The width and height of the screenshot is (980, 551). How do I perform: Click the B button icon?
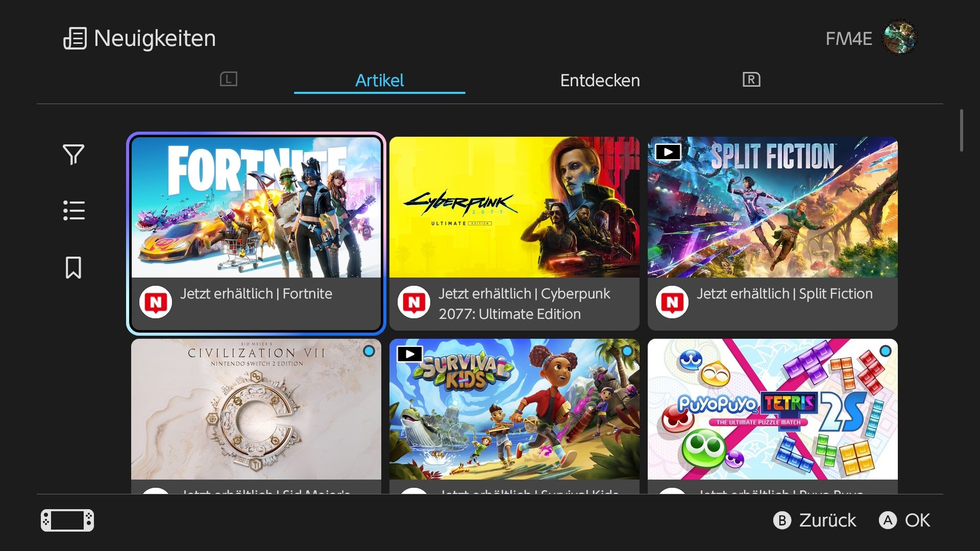782,520
